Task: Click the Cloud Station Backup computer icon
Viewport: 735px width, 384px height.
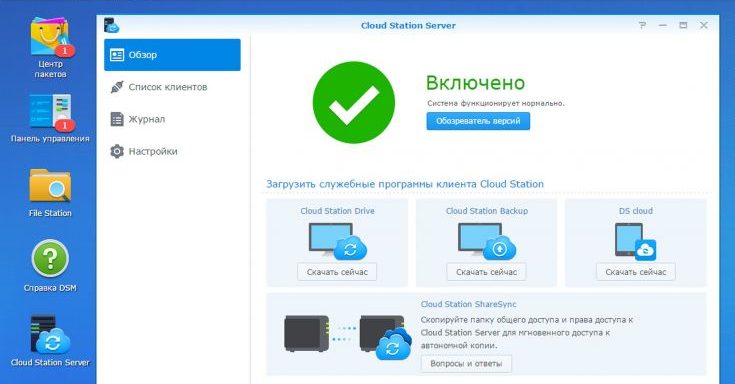Action: (487, 241)
